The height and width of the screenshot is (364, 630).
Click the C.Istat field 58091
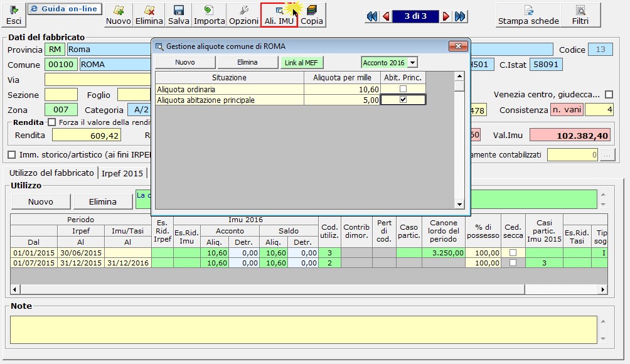tap(546, 64)
